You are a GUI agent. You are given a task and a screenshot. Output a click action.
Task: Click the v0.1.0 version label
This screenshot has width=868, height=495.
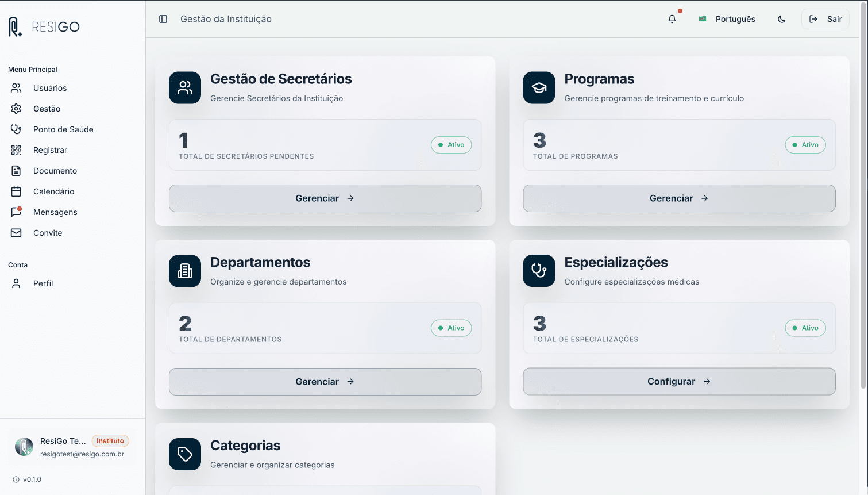pyautogui.click(x=32, y=479)
